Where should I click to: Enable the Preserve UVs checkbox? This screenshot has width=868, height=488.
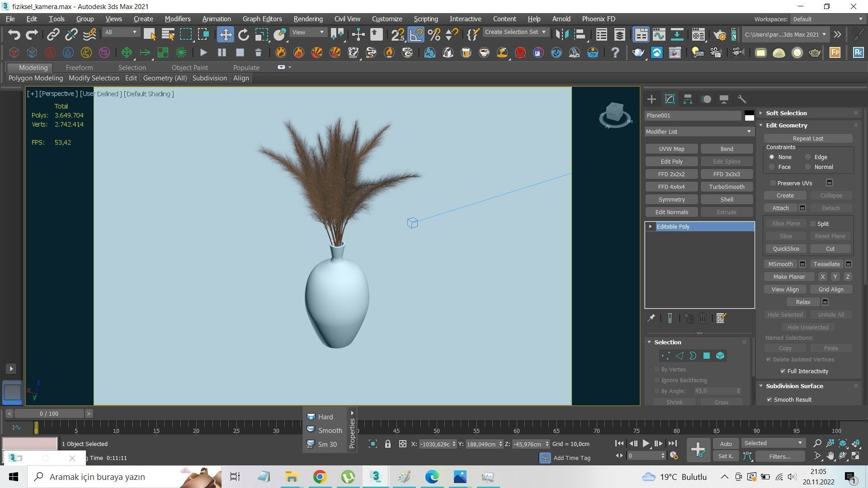pos(773,183)
